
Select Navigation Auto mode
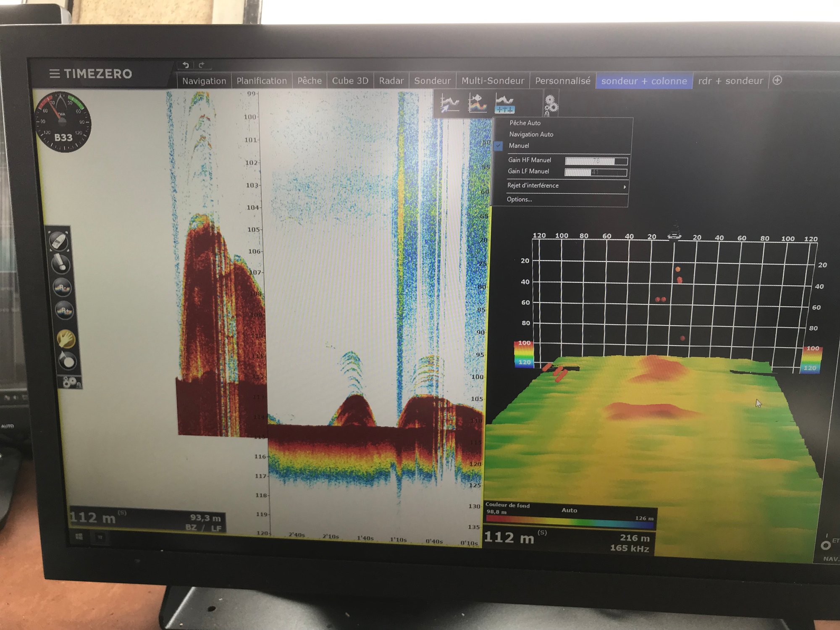click(531, 134)
